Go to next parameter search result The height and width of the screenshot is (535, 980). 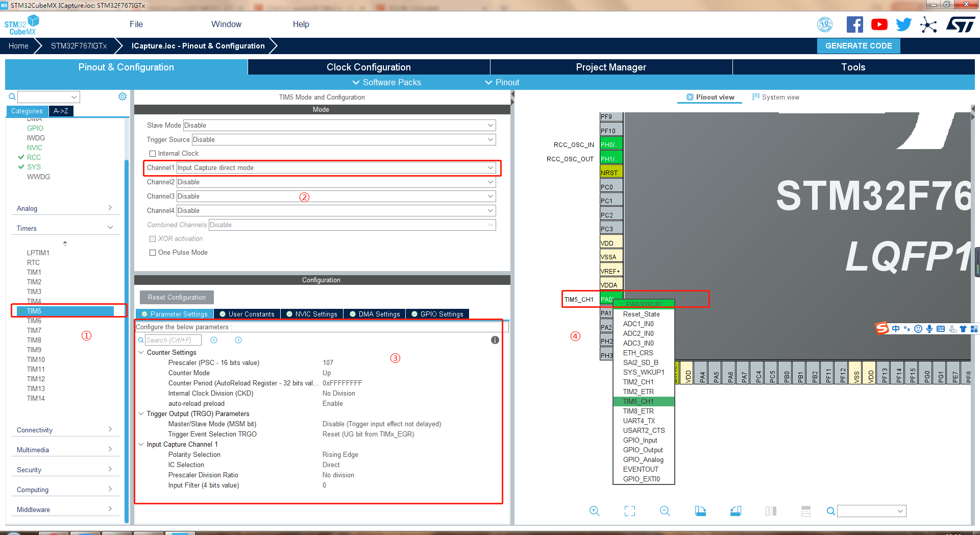coord(238,340)
